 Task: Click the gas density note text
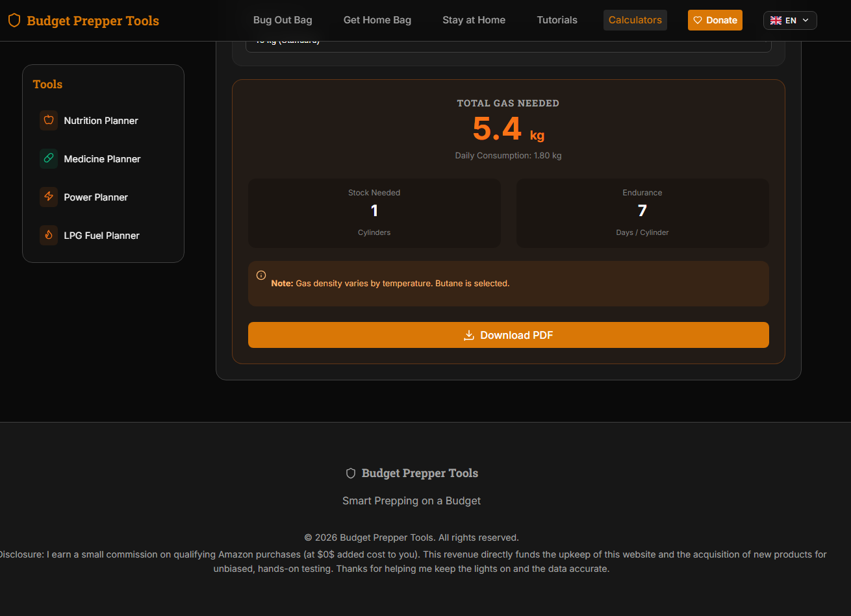click(x=390, y=284)
